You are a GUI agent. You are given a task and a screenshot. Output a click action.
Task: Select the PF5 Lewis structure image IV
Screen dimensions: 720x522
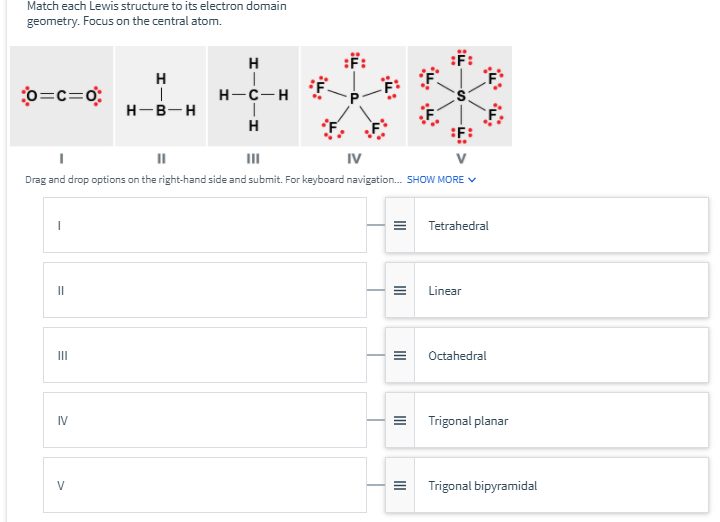point(353,96)
